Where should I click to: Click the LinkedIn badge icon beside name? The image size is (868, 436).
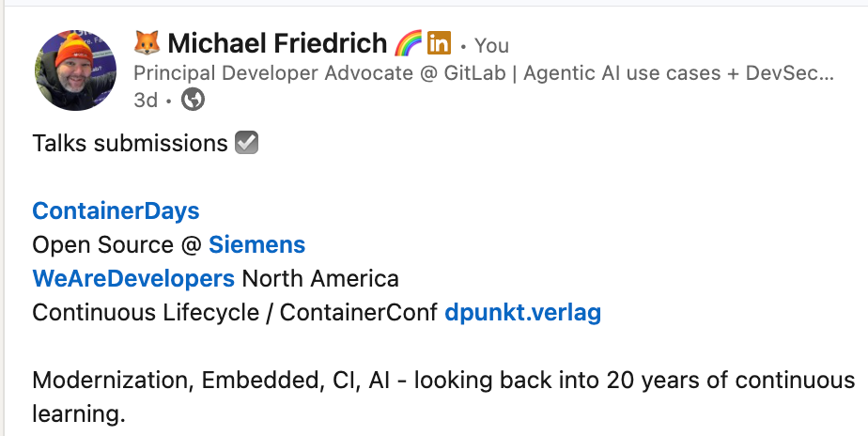coord(439,43)
